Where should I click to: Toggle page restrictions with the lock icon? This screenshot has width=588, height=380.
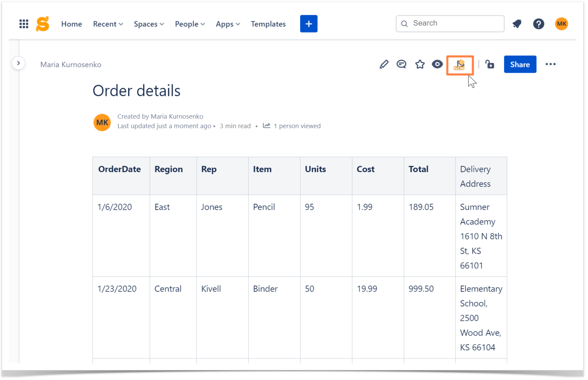point(490,64)
